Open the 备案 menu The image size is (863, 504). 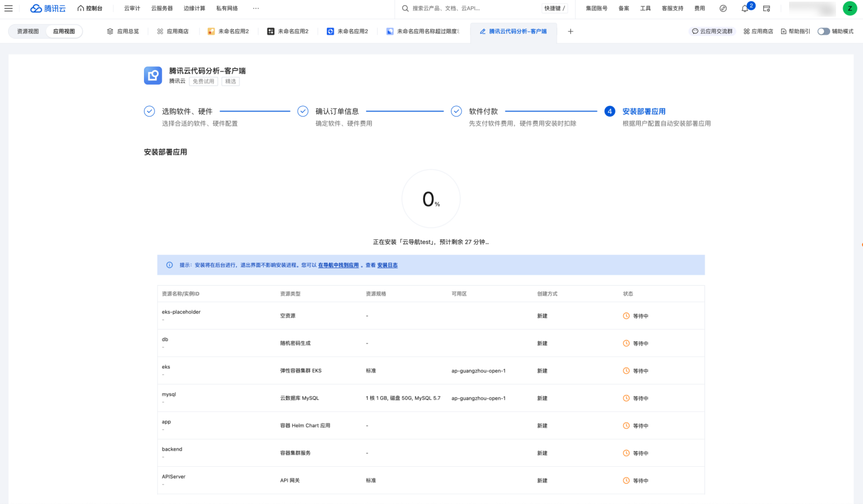coord(624,8)
